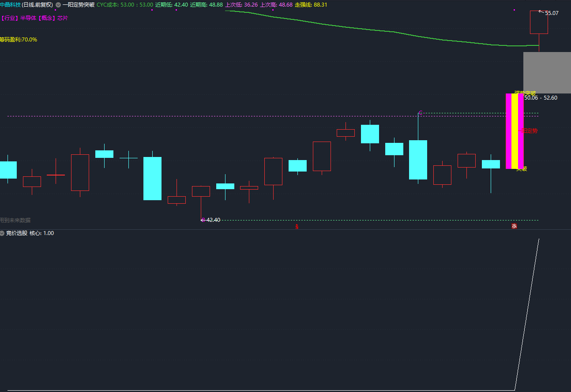Click the 【概念】芯片 concept tag
The image size is (571, 392).
click(x=53, y=18)
